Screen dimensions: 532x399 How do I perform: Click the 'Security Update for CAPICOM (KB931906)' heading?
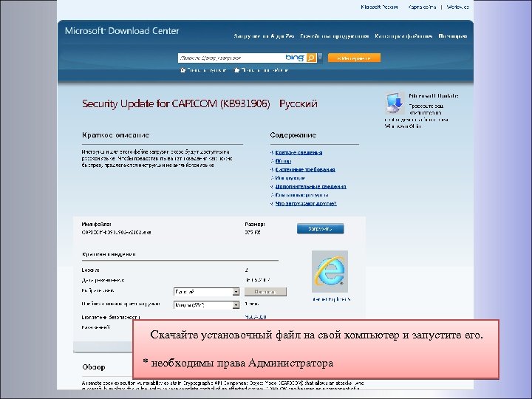176,103
